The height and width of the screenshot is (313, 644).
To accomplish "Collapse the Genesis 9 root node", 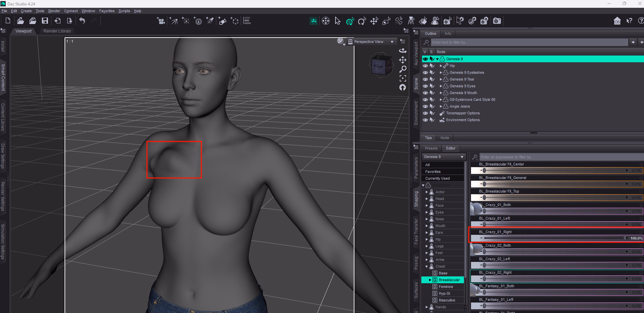I will pos(437,59).
